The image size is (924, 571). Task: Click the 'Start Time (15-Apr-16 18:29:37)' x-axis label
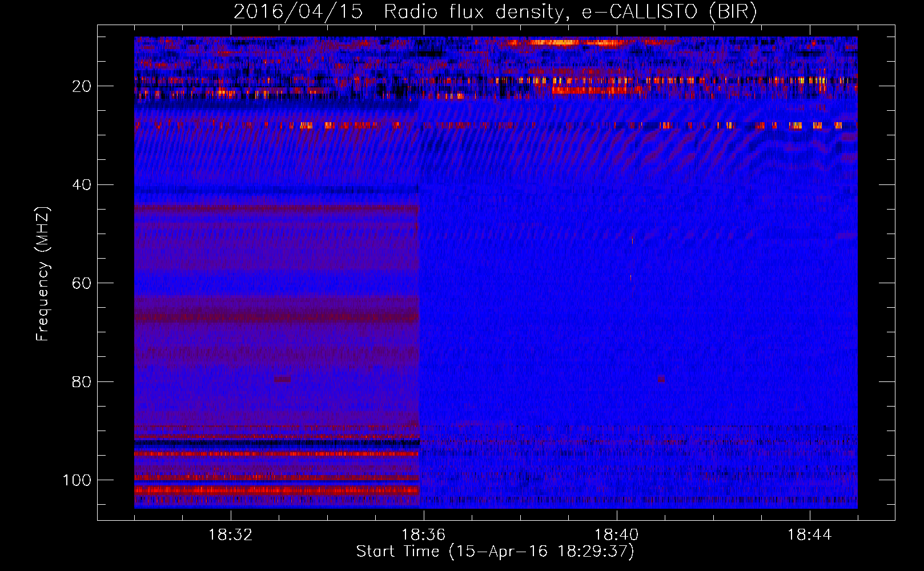pos(495,552)
